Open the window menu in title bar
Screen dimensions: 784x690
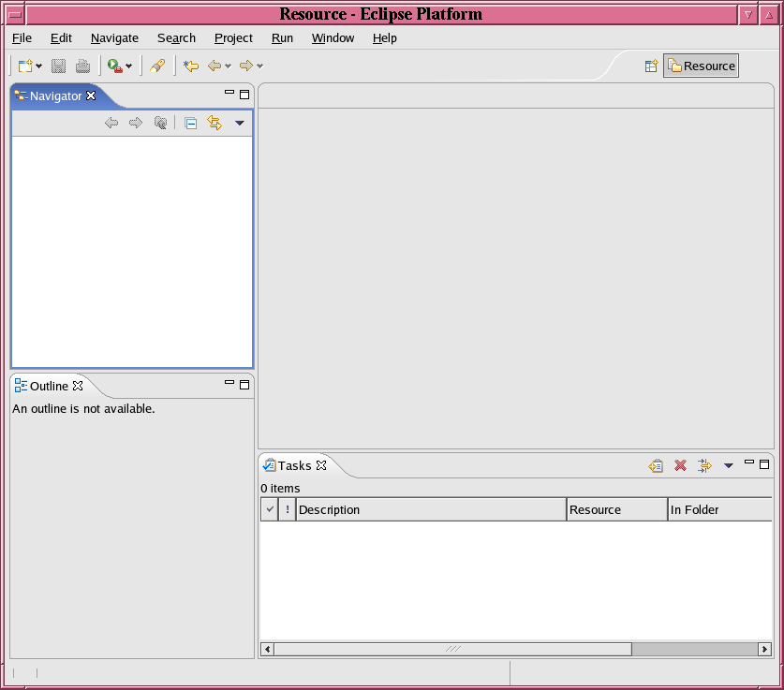click(x=14, y=14)
